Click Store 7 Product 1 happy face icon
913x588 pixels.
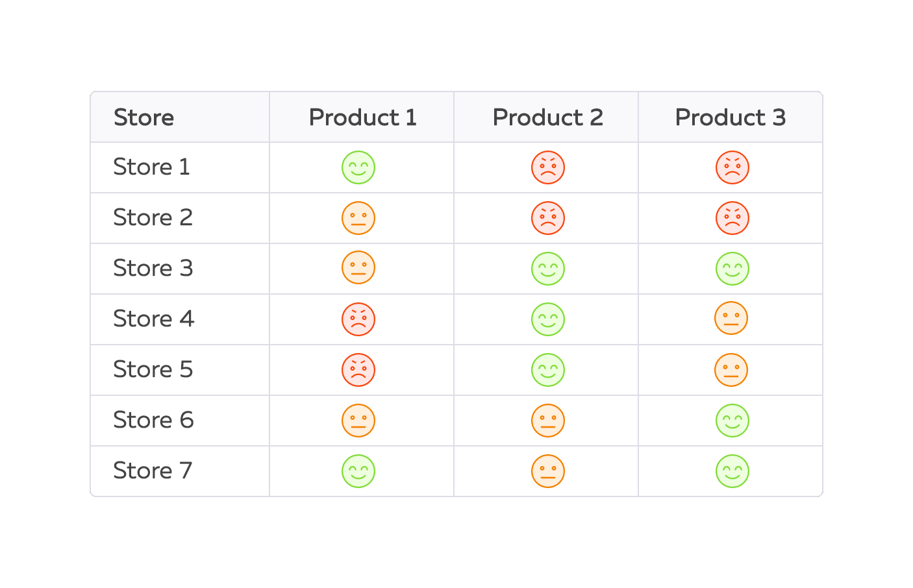(358, 471)
